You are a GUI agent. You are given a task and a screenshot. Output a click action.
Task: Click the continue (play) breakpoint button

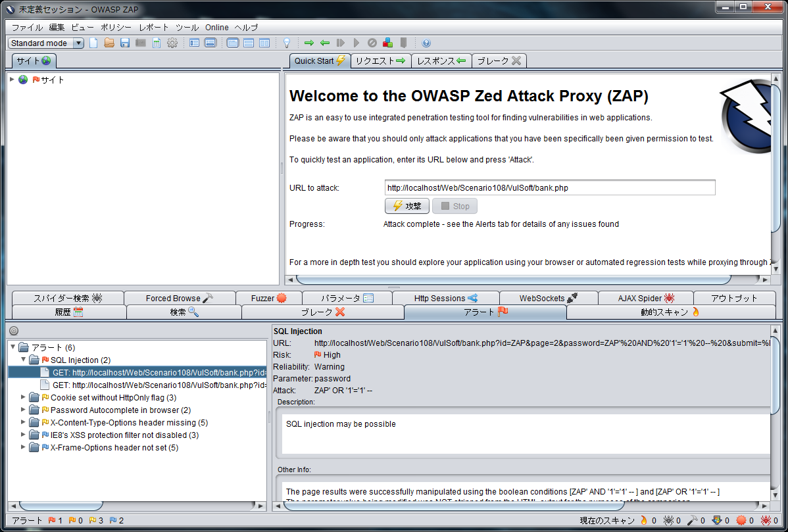357,43
